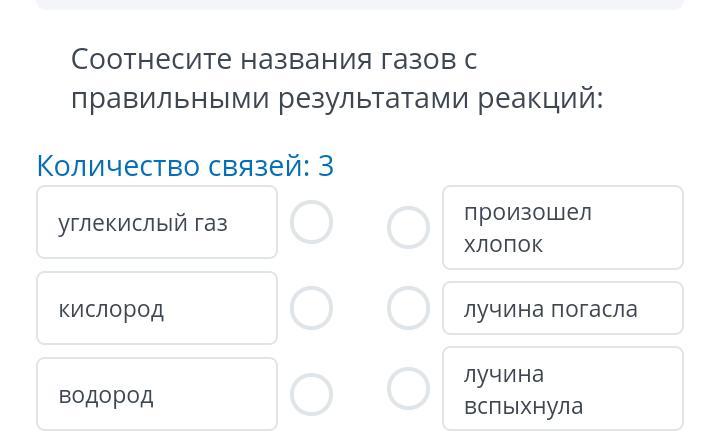Image resolution: width=720 pixels, height=444 pixels.
Task: Toggle the circle next to произошел хлопок
Action: (x=408, y=227)
